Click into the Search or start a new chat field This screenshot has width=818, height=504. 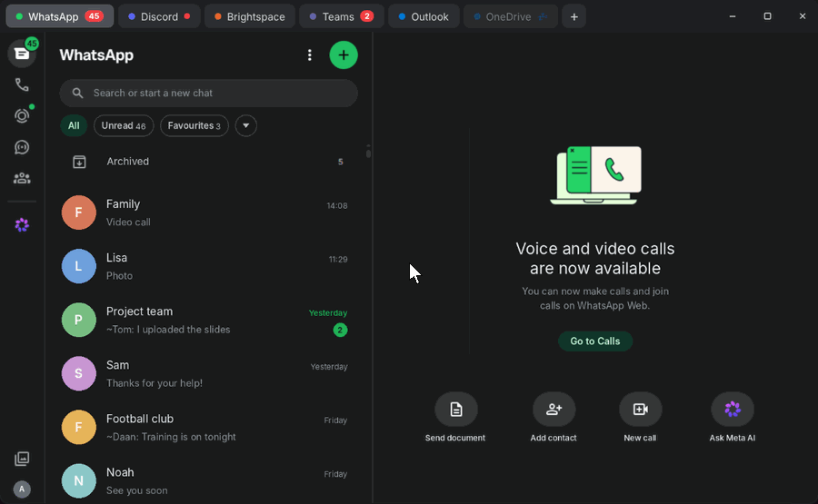point(209,94)
